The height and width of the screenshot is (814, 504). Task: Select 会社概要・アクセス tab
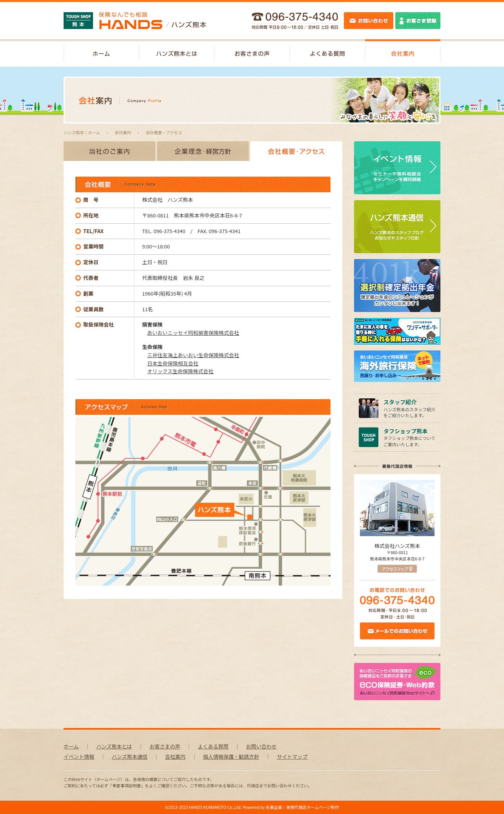(x=296, y=151)
